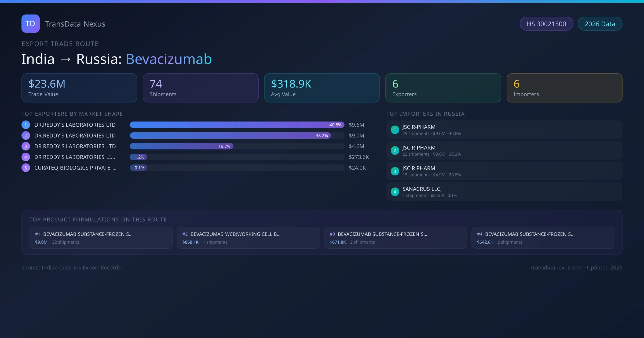Viewport: 644px width, 338px height.
Task: Click green rank 3 badge for JSC R PHARM
Action: 395,171
